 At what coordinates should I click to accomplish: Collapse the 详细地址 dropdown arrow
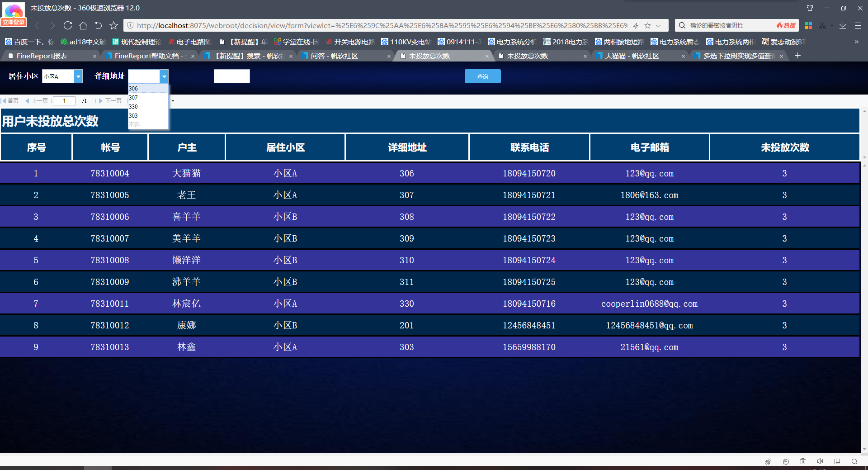164,76
